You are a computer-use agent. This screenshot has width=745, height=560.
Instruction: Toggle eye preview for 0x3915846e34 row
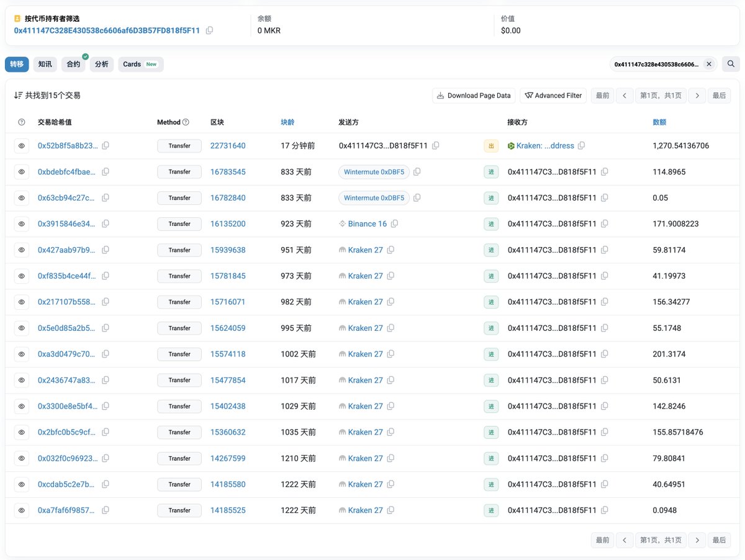click(x=22, y=224)
